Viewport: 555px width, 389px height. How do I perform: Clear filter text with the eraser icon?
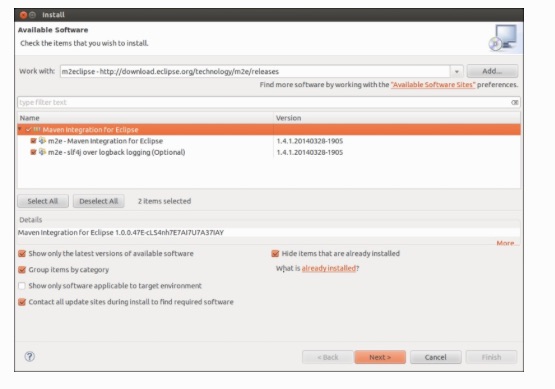(515, 102)
